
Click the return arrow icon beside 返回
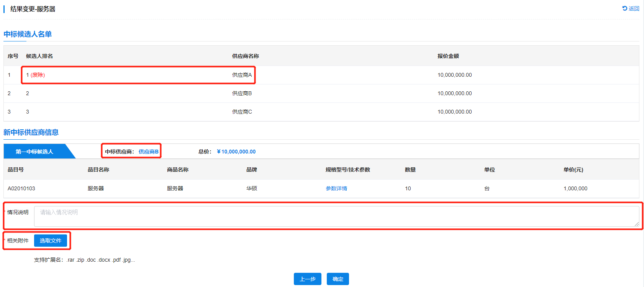click(624, 8)
